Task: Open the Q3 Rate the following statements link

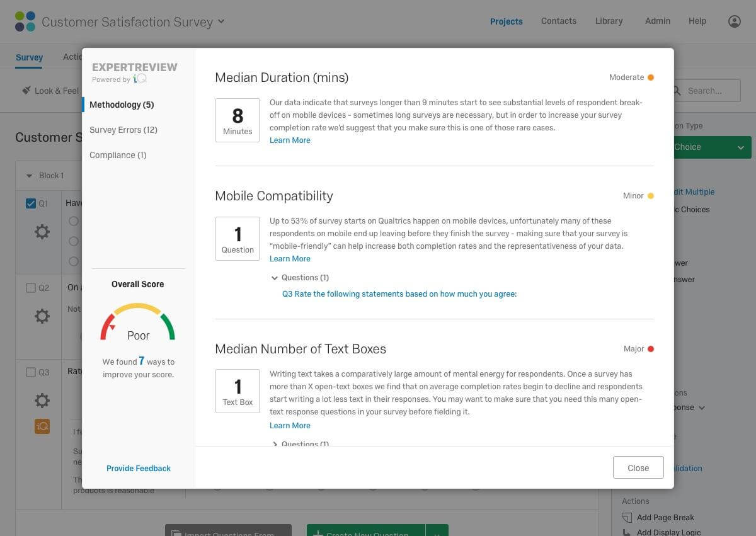Action: tap(399, 294)
